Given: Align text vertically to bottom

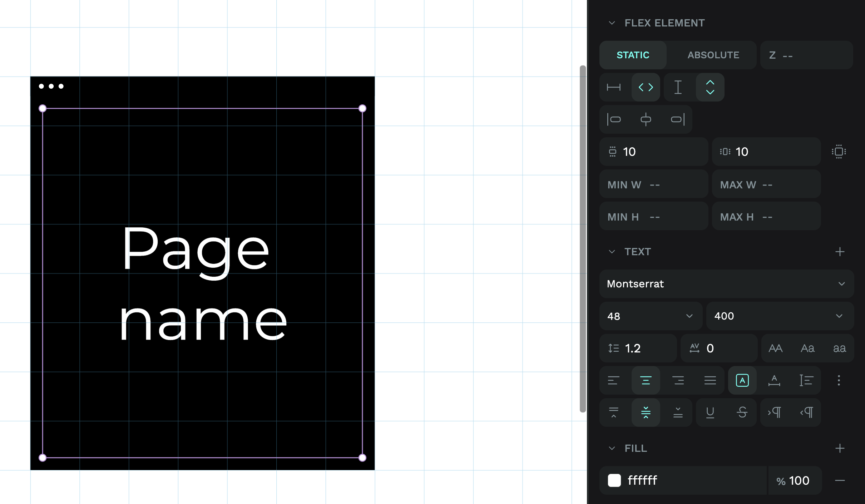Looking at the screenshot, I should point(678,412).
